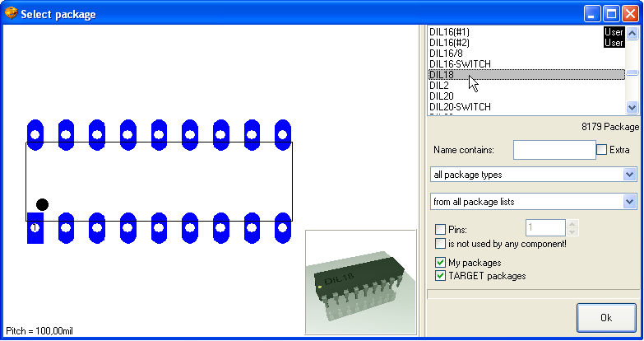Uncheck My packages option
644x341 pixels.
pos(441,263)
